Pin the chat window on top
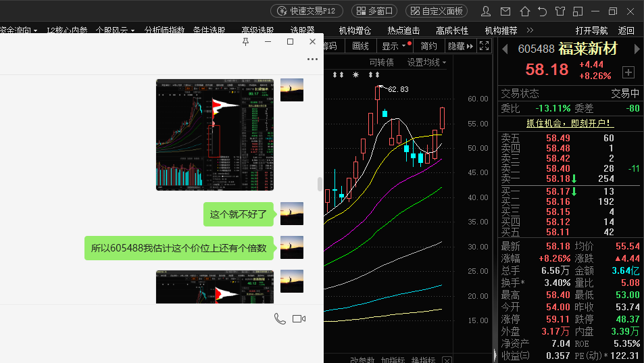The image size is (644, 363). [x=246, y=42]
